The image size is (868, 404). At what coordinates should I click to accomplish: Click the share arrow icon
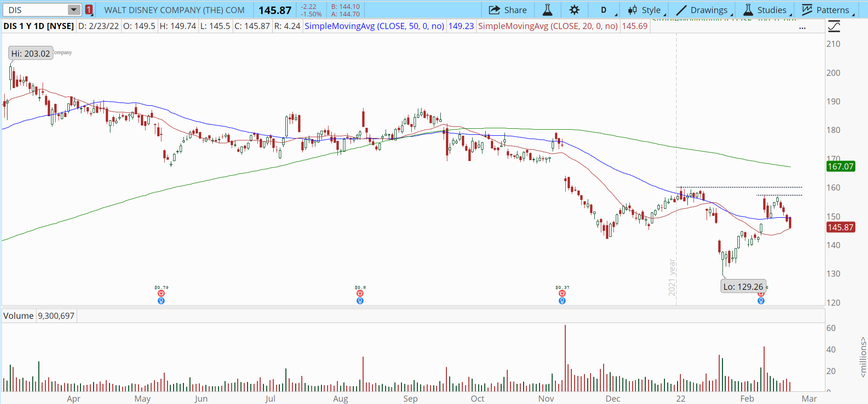(x=494, y=10)
